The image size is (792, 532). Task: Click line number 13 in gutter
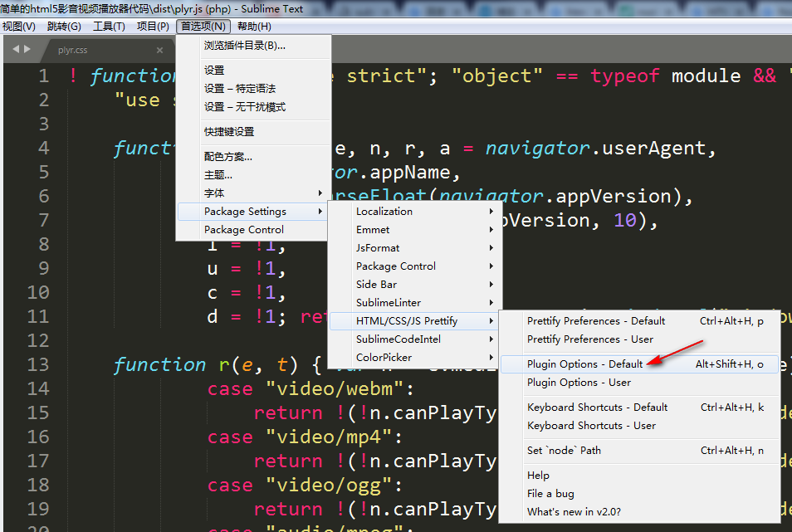point(38,364)
